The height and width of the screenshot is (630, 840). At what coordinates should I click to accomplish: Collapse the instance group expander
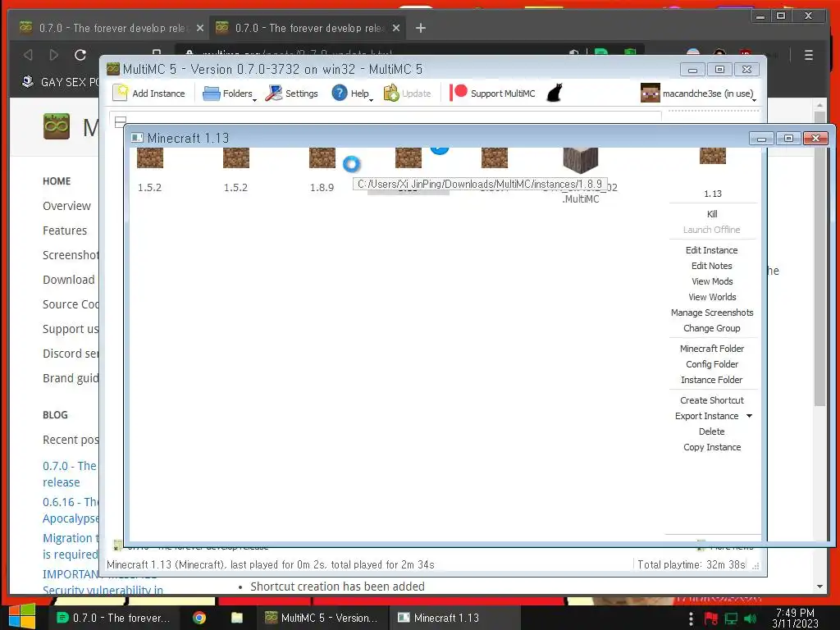click(x=121, y=121)
